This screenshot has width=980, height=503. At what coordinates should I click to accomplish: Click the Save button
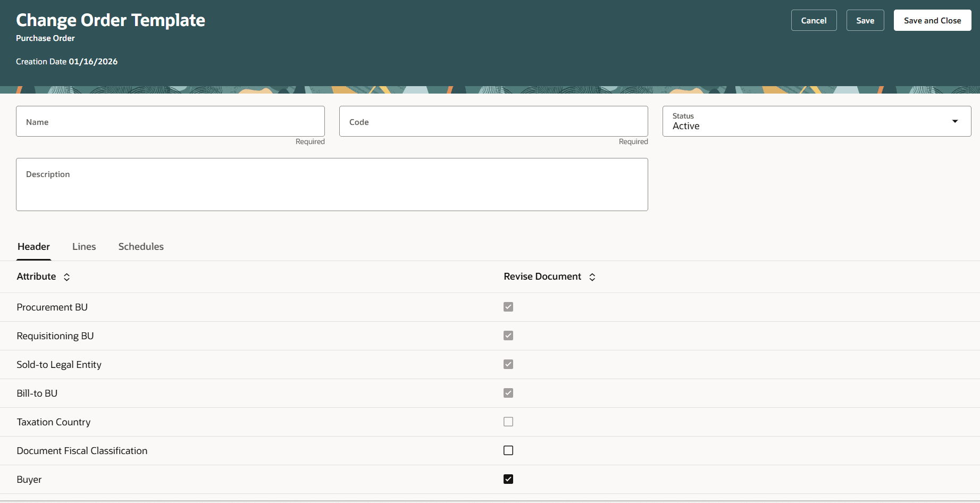(865, 20)
